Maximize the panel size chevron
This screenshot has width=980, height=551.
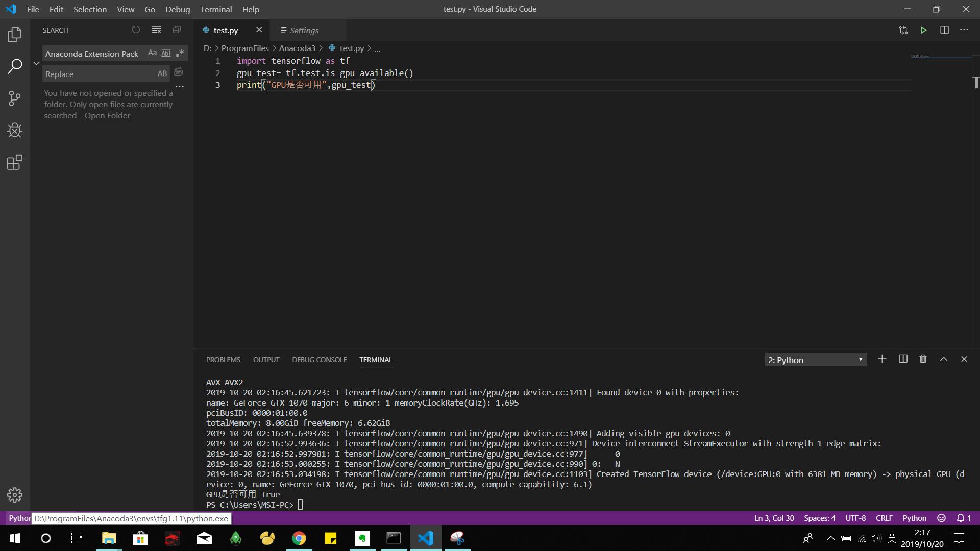944,359
